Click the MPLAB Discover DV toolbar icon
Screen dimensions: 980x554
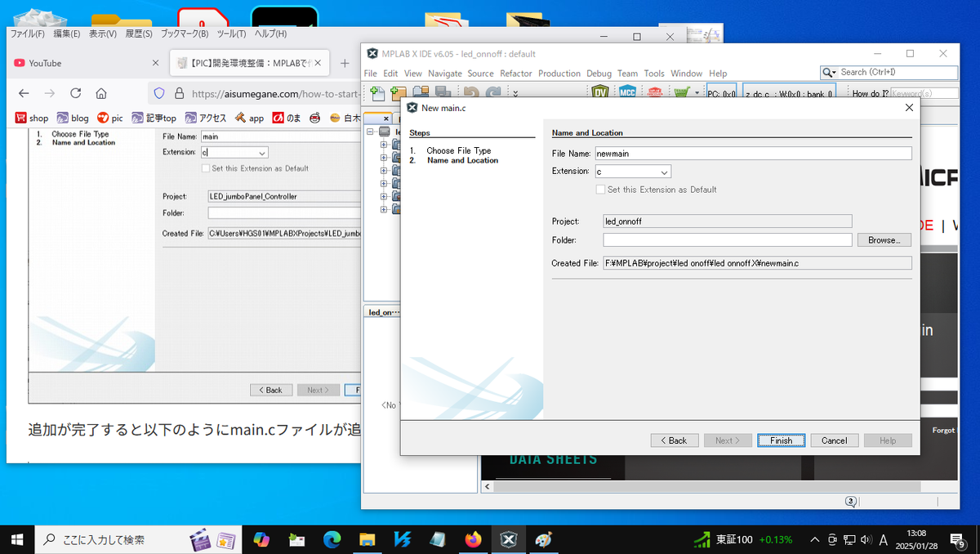(600, 93)
